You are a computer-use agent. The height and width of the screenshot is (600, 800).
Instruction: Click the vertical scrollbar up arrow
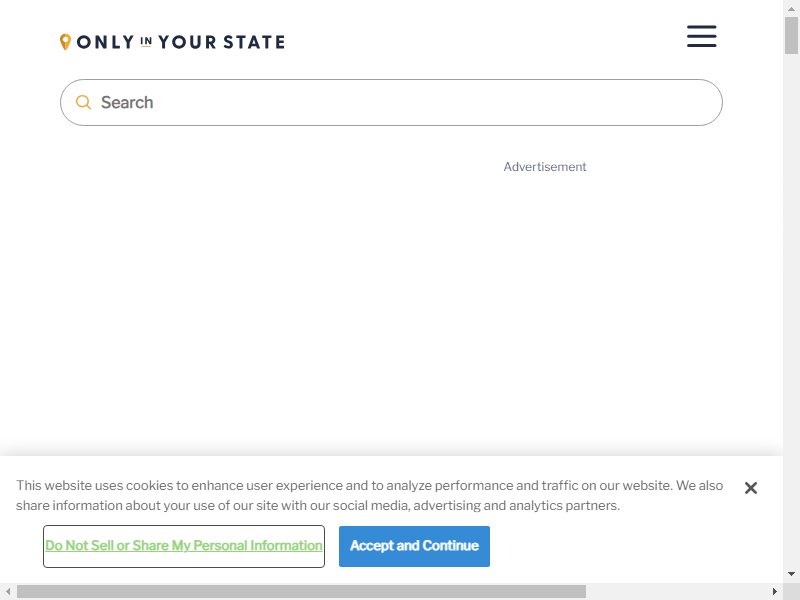[791, 9]
